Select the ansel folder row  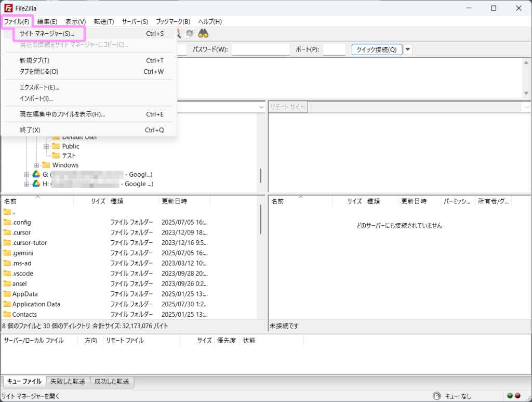click(129, 283)
